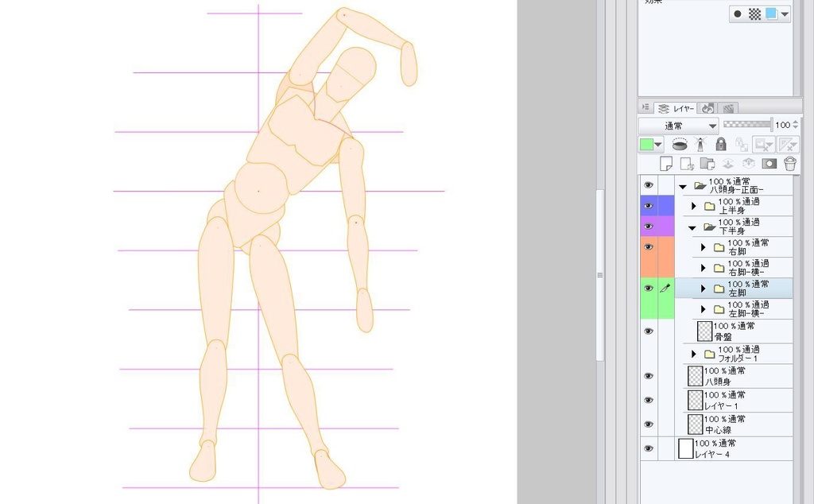Toggle the lock transparent pixels icon
This screenshot has height=504, width=814.
(x=742, y=145)
